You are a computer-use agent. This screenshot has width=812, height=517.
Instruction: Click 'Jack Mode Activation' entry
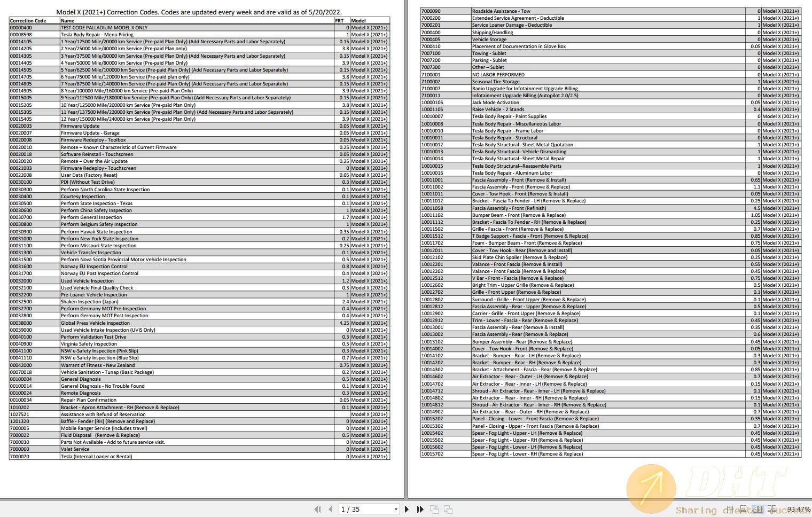tap(496, 102)
